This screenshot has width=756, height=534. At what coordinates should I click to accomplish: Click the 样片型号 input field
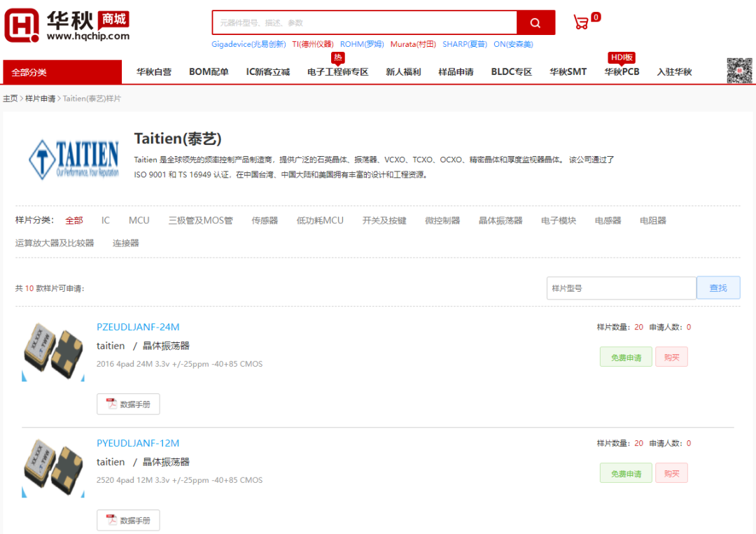tap(621, 288)
